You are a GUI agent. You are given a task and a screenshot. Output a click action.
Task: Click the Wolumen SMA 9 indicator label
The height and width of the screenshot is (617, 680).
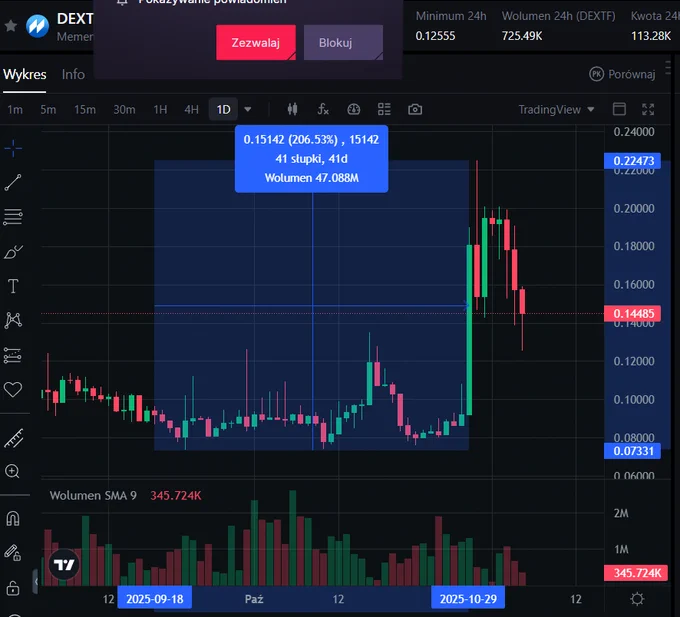point(93,496)
